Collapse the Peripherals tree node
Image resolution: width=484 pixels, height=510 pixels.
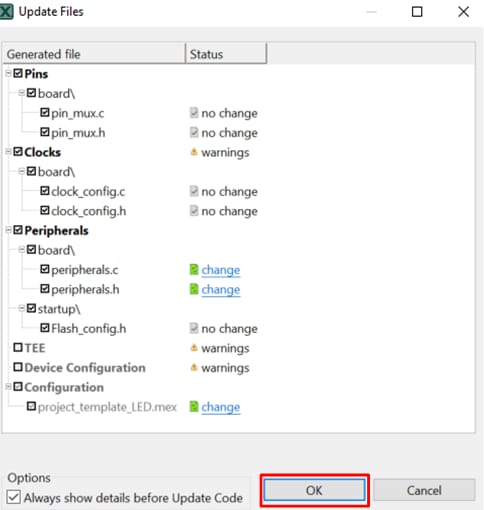8,230
